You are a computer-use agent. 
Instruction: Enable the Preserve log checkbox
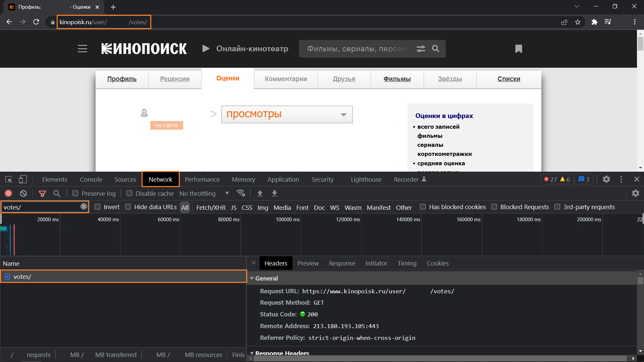pyautogui.click(x=75, y=193)
